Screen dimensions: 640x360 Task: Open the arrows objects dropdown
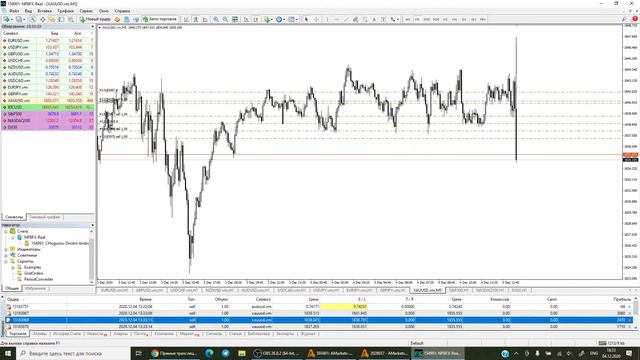pyautogui.click(x=394, y=19)
